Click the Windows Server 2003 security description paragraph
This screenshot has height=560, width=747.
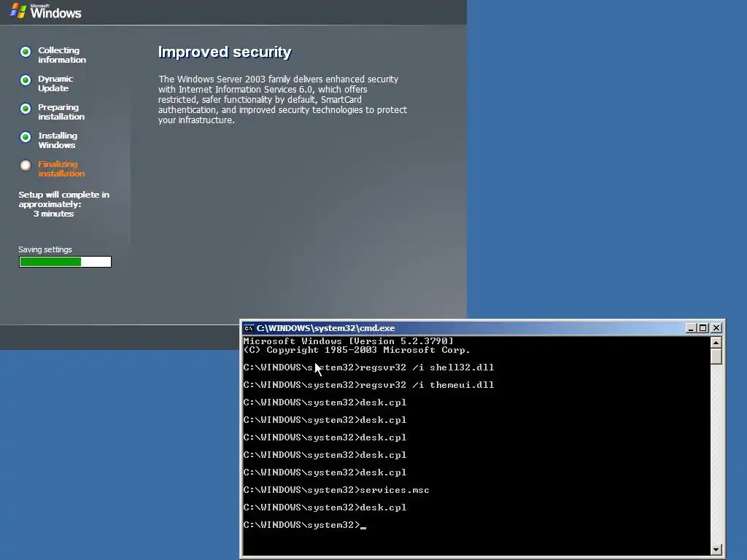282,99
